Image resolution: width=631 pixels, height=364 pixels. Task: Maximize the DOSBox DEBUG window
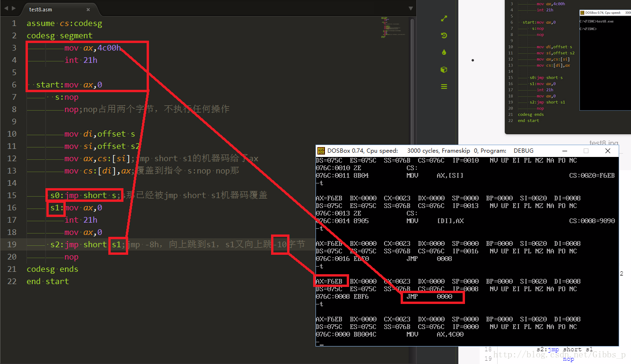tap(586, 151)
